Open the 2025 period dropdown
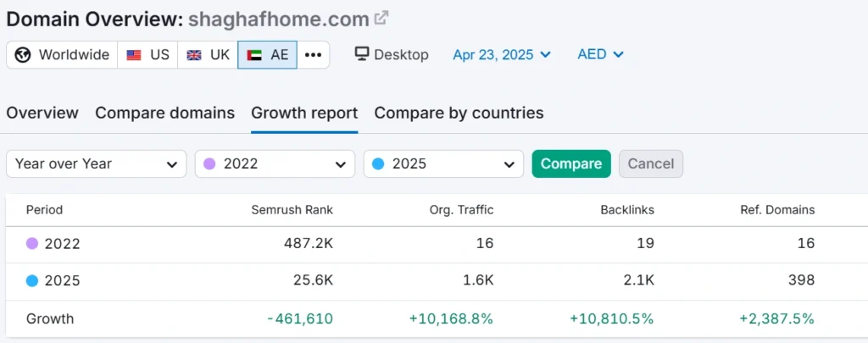The width and height of the screenshot is (868, 343). point(443,163)
